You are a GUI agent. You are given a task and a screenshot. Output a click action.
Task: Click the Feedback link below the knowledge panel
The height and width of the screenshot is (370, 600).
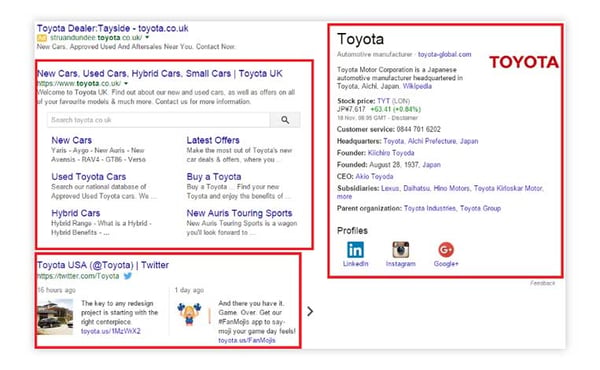(x=542, y=283)
